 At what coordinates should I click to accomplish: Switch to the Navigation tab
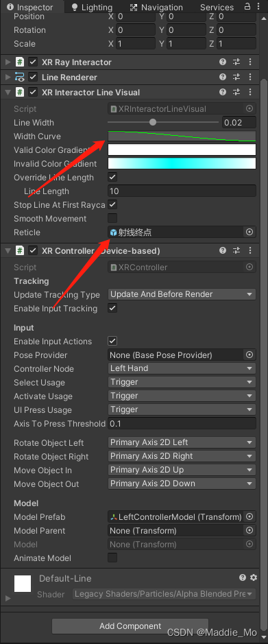coord(156,8)
